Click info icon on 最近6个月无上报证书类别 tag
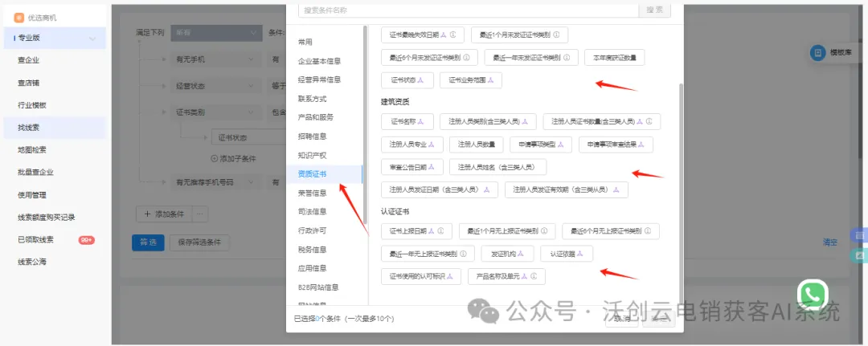 pos(648,230)
